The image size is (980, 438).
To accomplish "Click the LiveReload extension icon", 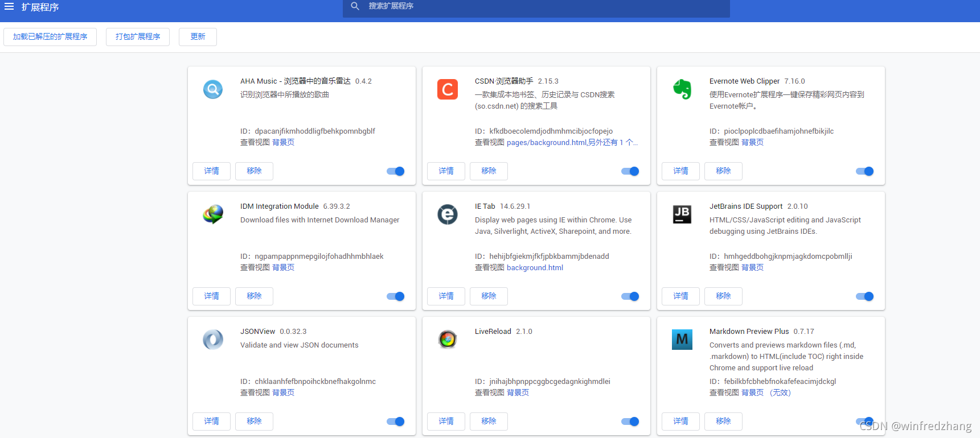I will 448,340.
